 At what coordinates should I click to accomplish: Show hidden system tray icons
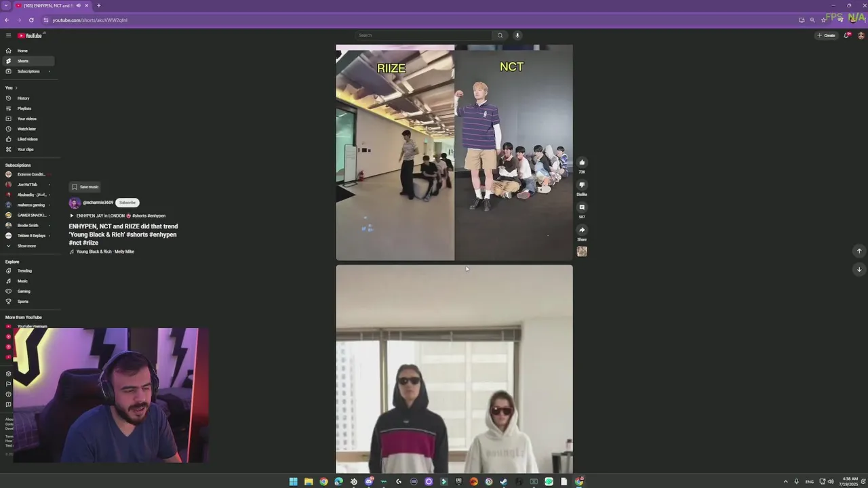(x=786, y=482)
